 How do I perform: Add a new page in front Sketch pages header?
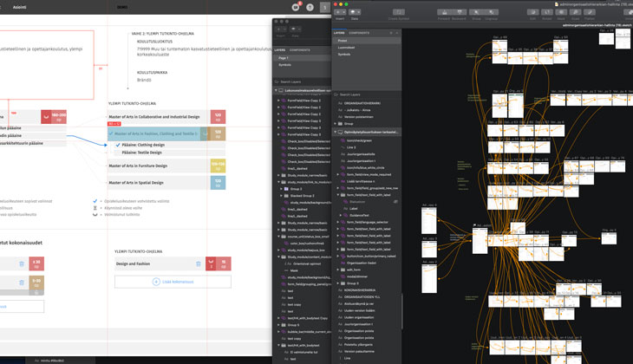point(391,33)
